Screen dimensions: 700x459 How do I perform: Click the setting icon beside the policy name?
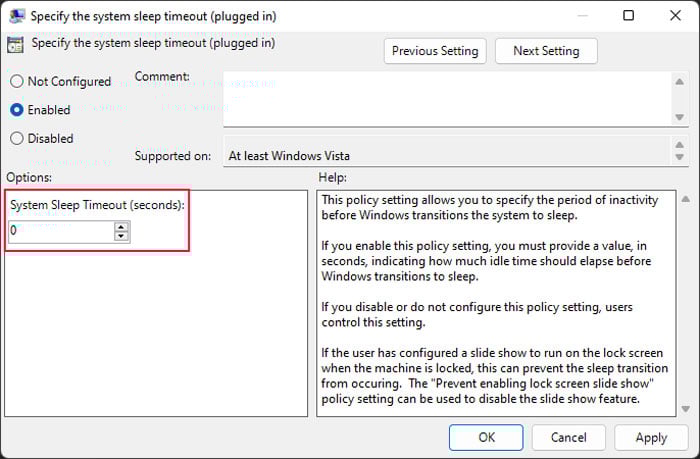click(x=15, y=45)
